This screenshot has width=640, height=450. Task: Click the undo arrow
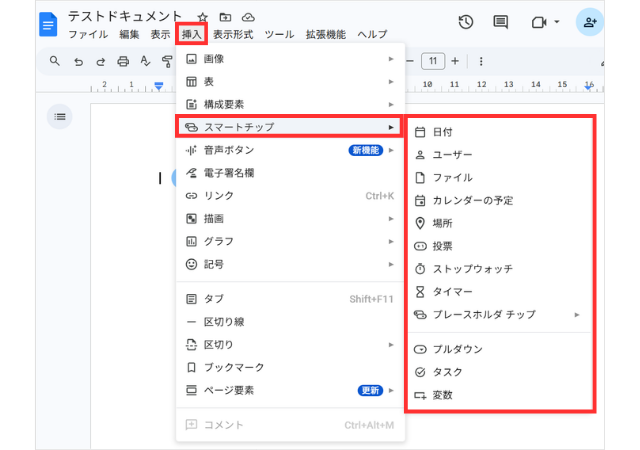click(78, 62)
